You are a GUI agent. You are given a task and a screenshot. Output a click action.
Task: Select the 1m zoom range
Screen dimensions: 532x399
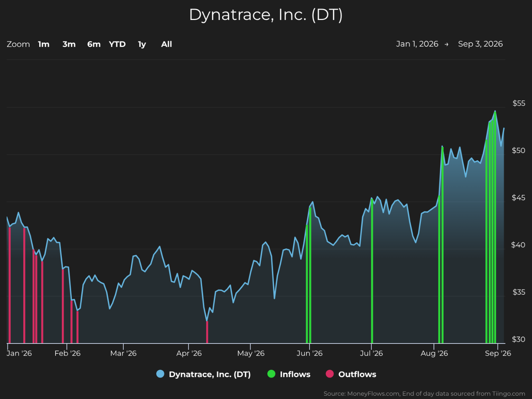(44, 44)
